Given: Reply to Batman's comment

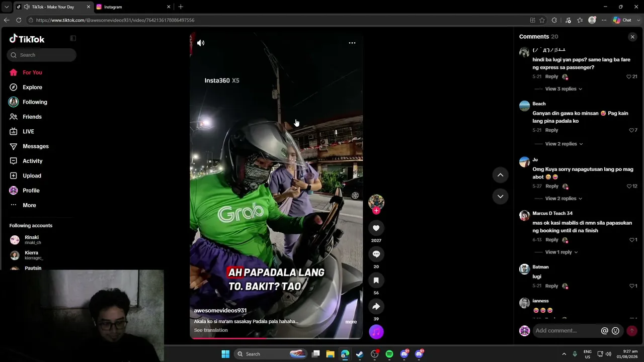Looking at the screenshot, I should [x=551, y=286].
